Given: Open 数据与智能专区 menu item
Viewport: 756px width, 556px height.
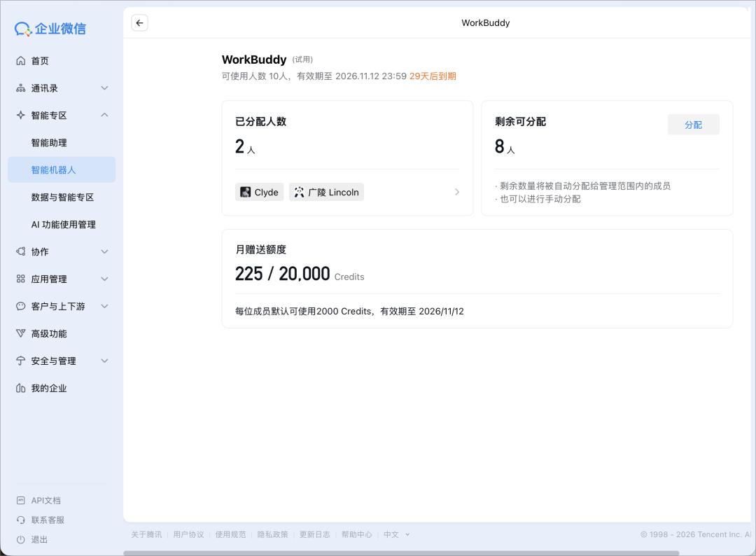Looking at the screenshot, I should 62,197.
